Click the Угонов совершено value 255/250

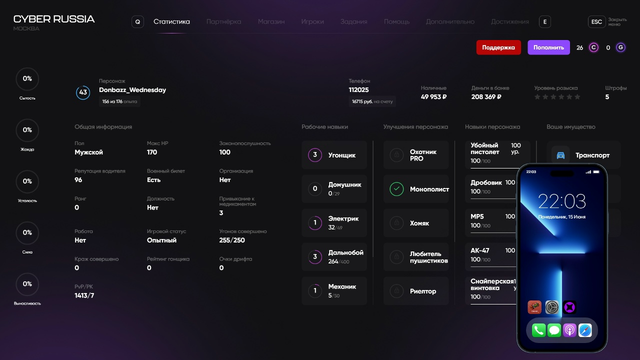[x=232, y=240]
